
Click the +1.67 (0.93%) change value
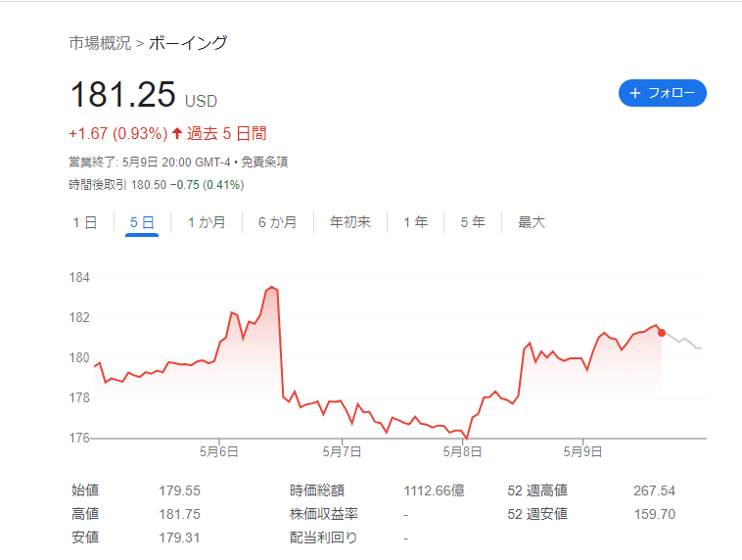(x=118, y=133)
